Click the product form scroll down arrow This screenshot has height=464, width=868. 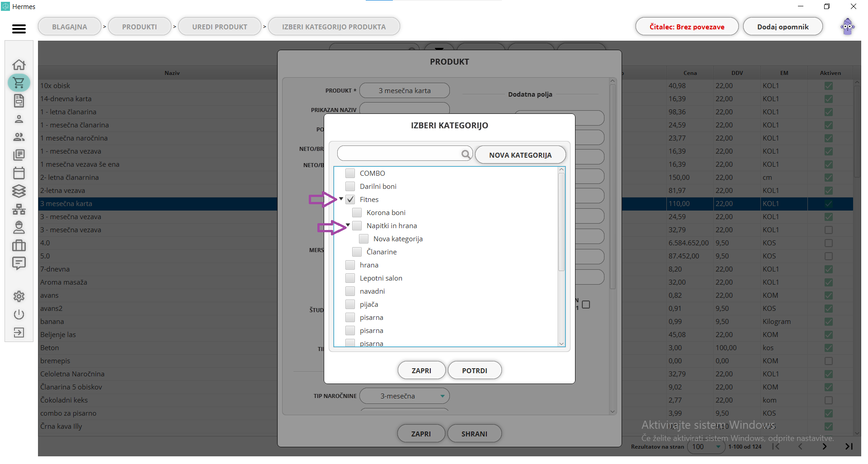613,411
